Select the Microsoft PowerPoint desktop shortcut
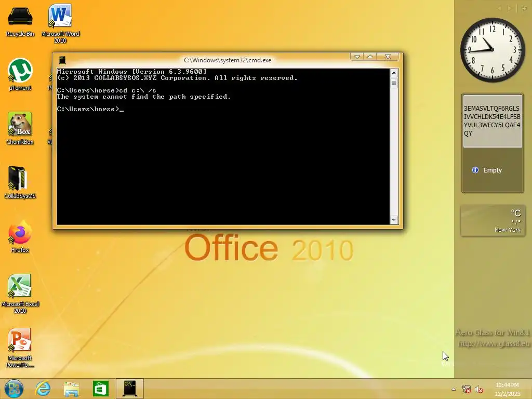The image size is (532, 399). (20, 348)
